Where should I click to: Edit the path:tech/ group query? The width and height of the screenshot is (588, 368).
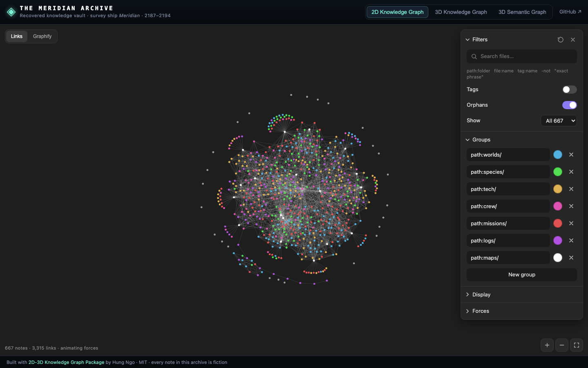tap(508, 189)
